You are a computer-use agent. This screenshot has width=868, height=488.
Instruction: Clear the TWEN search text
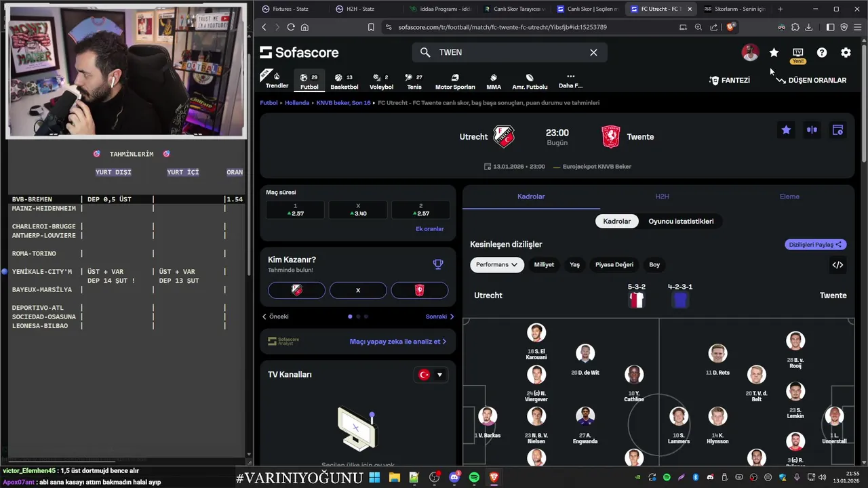[x=593, y=52]
